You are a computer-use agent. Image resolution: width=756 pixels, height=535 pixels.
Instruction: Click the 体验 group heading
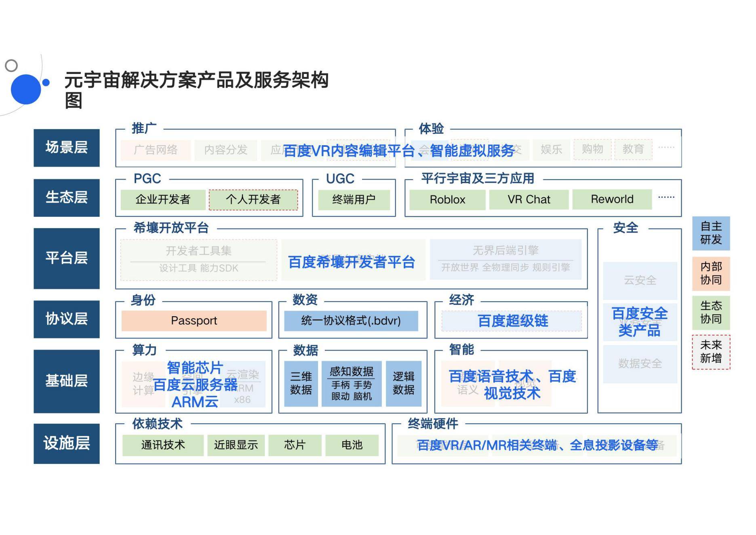[x=431, y=129]
